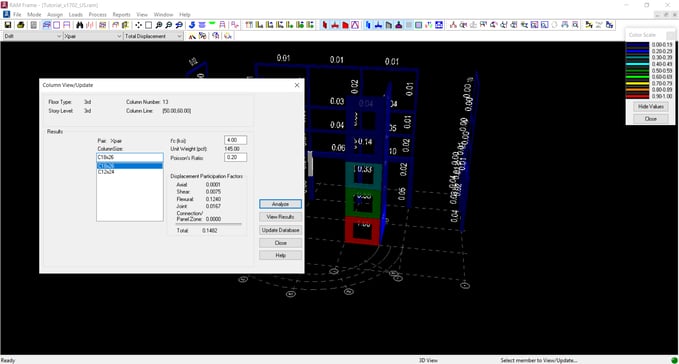Open the Loads menu
This screenshot has width=679, height=364.
click(x=75, y=15)
